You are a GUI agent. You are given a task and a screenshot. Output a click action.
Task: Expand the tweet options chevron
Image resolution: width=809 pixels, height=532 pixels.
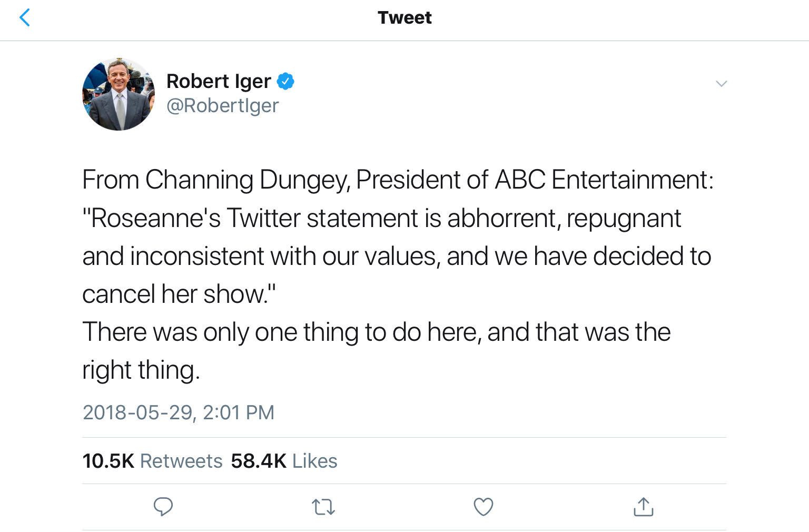721,83
